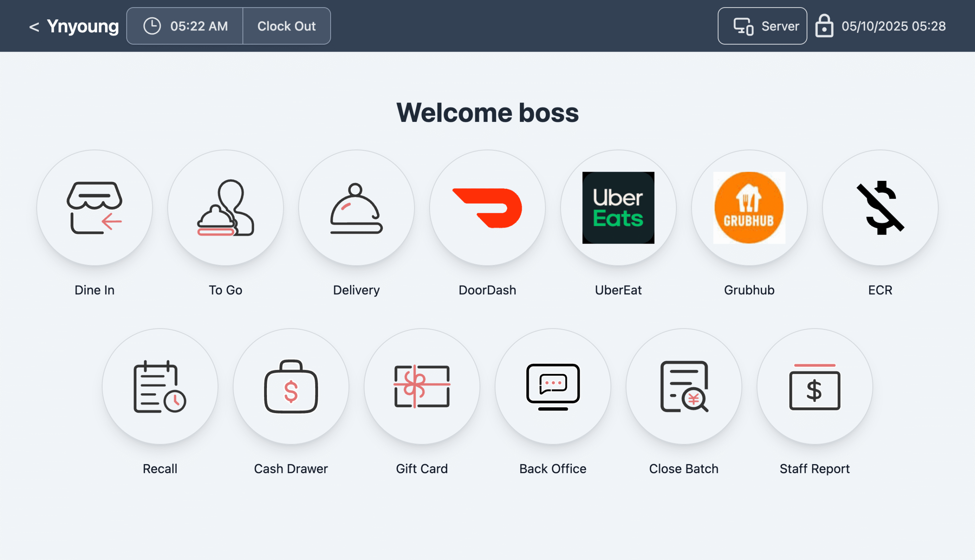Screen dimensions: 975x560
Task: Click the Grubhub label text
Action: [x=749, y=290]
